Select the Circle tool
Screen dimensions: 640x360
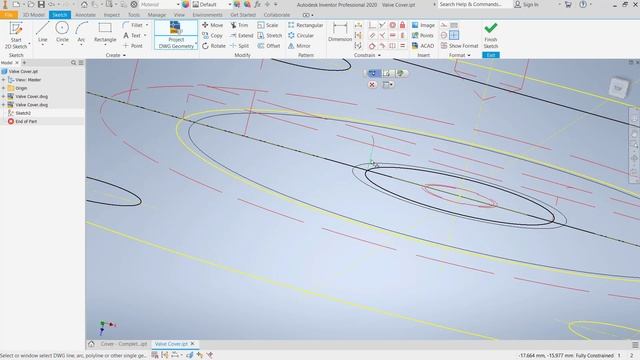click(x=62, y=32)
